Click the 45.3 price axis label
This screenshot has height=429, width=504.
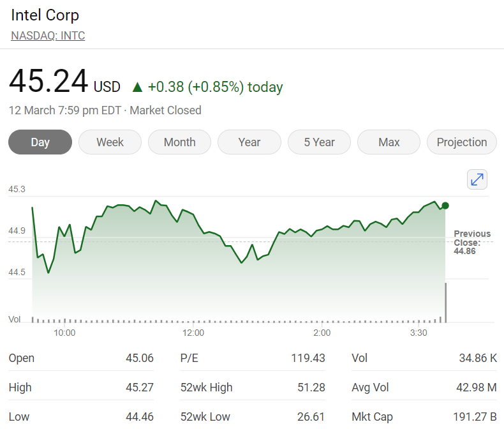tap(17, 189)
